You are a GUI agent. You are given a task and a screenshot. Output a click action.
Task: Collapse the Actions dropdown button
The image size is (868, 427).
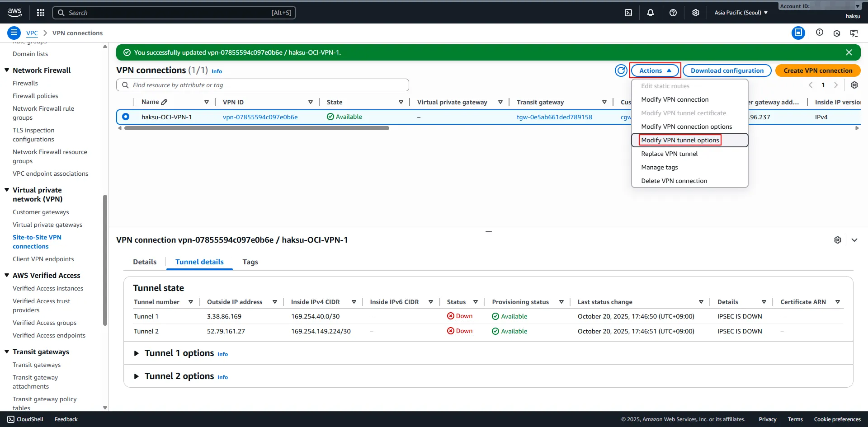[x=655, y=70]
